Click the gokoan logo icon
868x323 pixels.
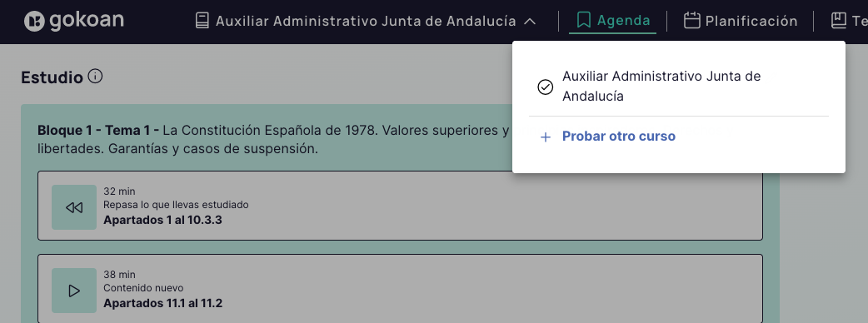[x=34, y=21]
